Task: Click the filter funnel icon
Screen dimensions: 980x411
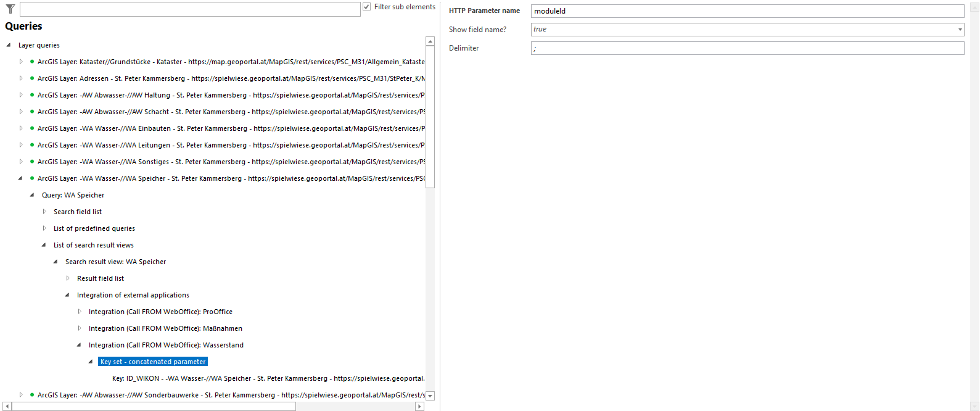Action: (10, 9)
